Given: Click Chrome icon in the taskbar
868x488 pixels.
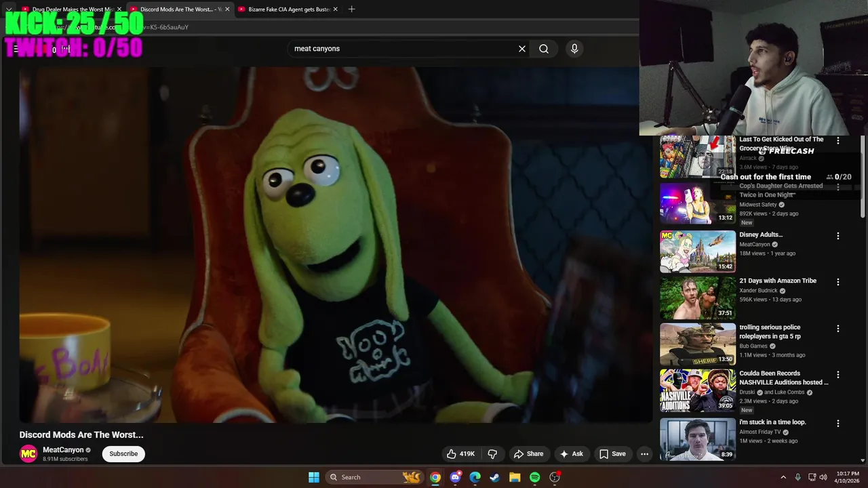Looking at the screenshot, I should coord(435,477).
